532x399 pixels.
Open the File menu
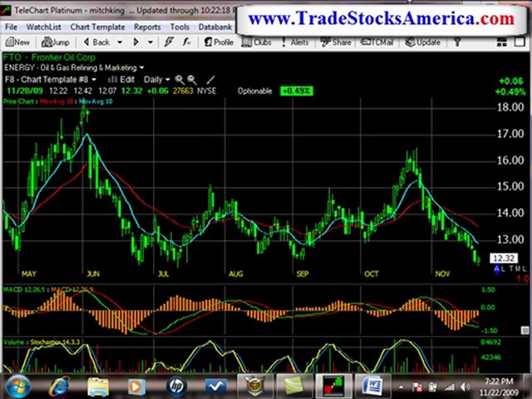[x=11, y=27]
